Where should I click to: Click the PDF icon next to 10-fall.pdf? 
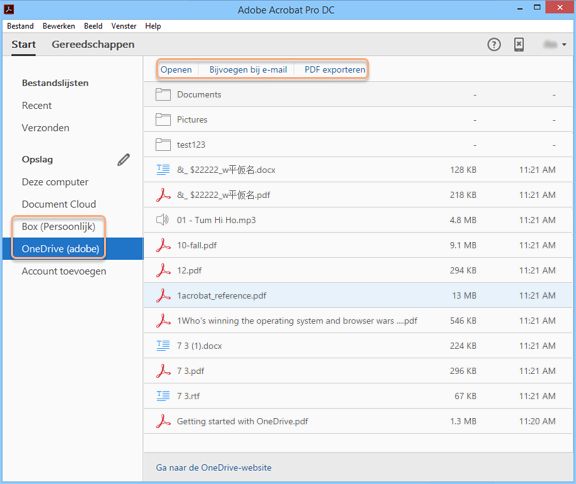[163, 245]
